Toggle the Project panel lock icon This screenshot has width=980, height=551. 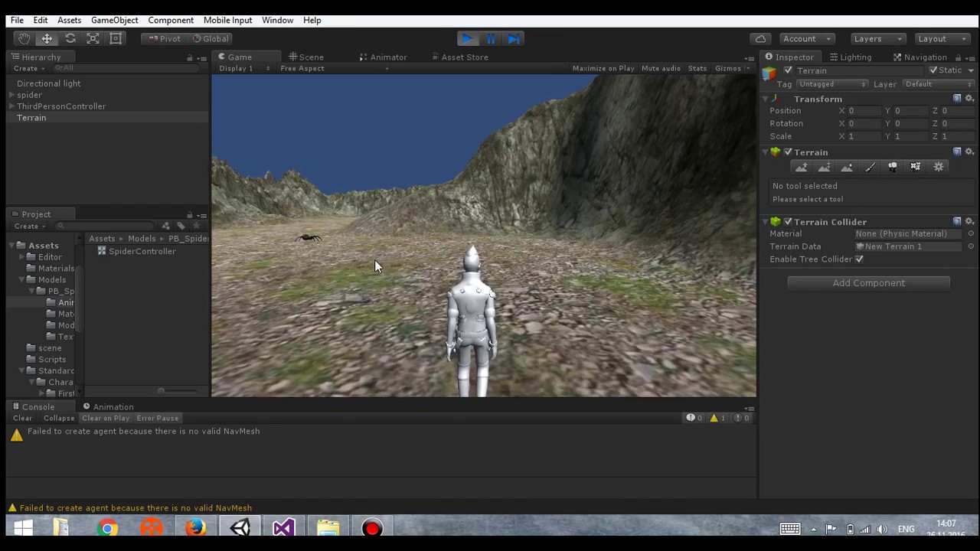tap(190, 214)
